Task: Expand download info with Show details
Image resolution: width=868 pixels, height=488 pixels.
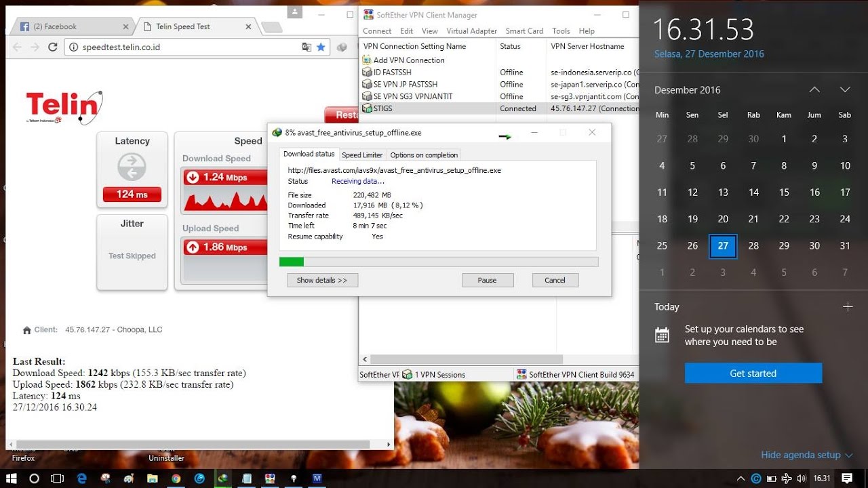Action: click(x=322, y=280)
